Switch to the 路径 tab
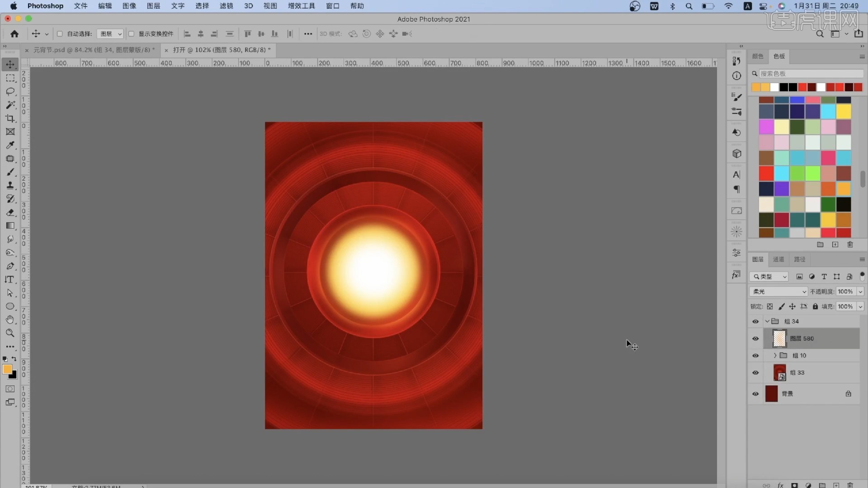868x488 pixels. coord(800,259)
